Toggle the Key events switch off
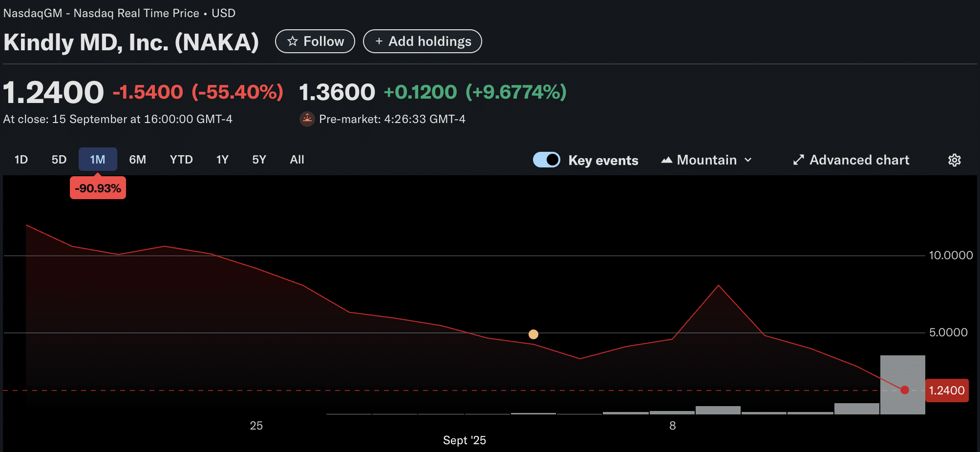Image resolution: width=980 pixels, height=452 pixels. (x=546, y=160)
